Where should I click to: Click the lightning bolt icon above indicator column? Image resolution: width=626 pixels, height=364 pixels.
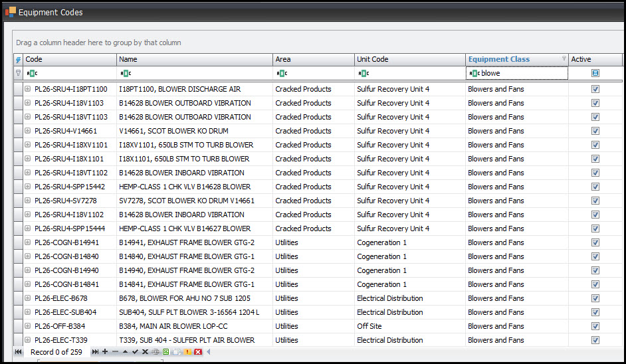tap(19, 60)
